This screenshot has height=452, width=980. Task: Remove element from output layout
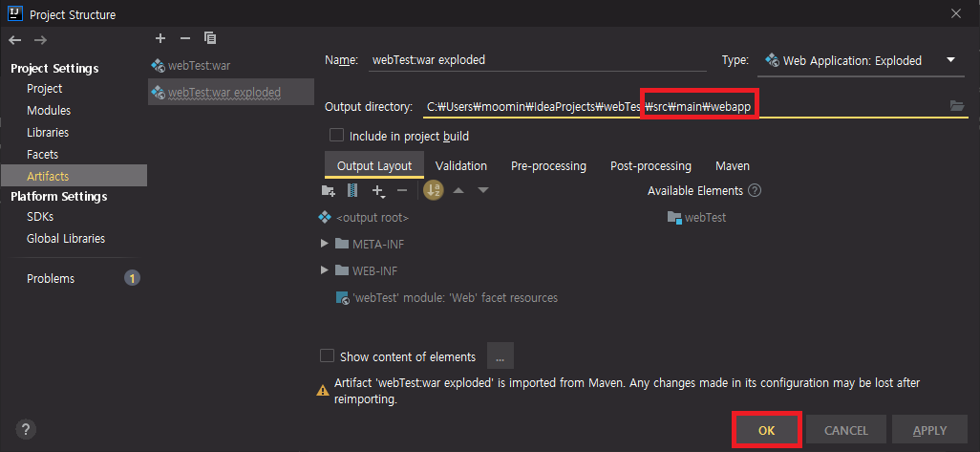pos(402,190)
